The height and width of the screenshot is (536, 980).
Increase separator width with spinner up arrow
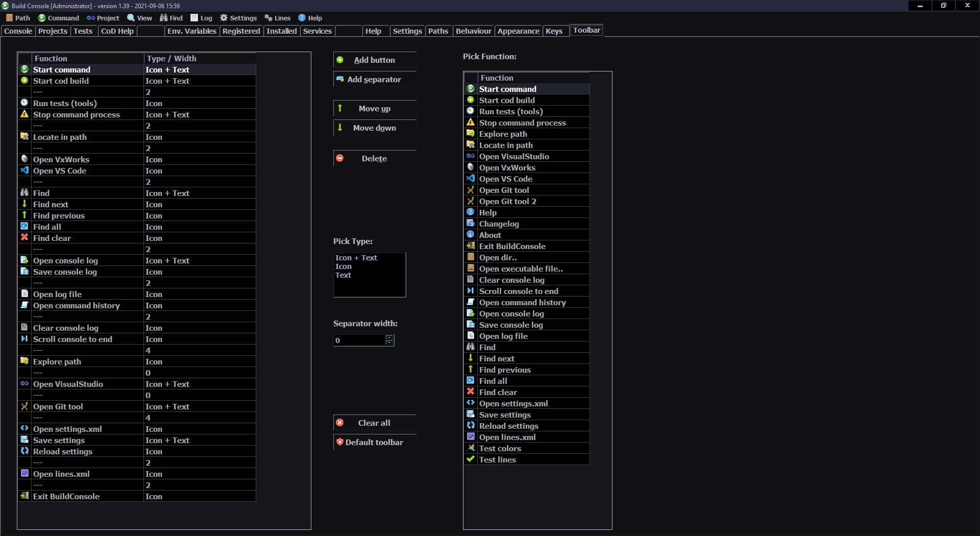[390, 337]
